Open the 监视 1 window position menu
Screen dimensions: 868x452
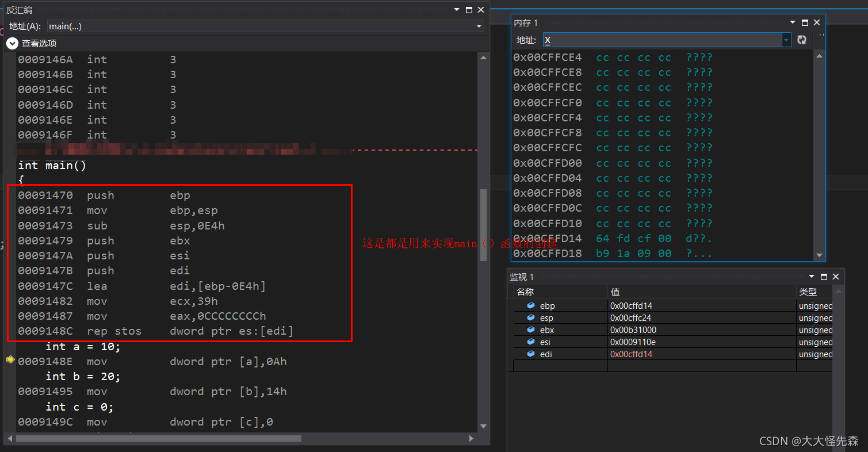click(x=812, y=277)
